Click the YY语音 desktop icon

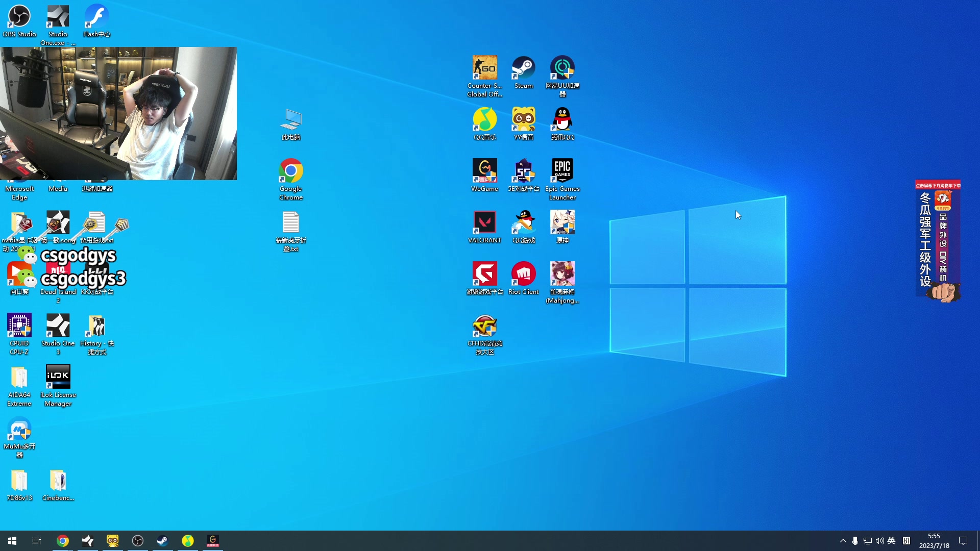(x=524, y=124)
